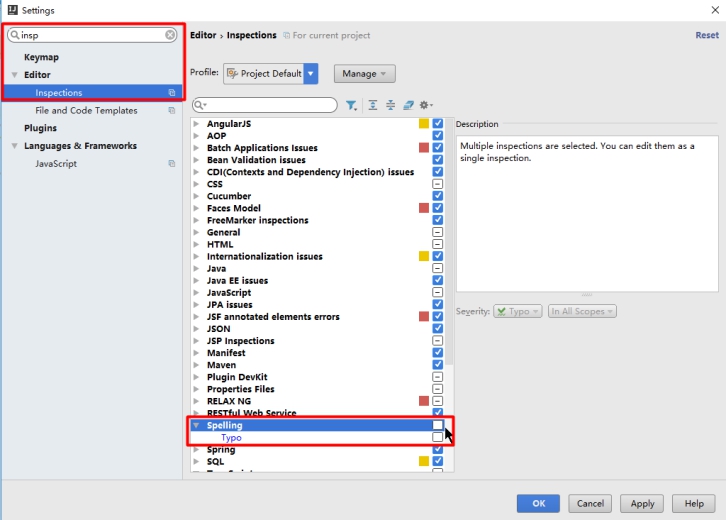Expand the AngularJS inspection group

(x=196, y=124)
